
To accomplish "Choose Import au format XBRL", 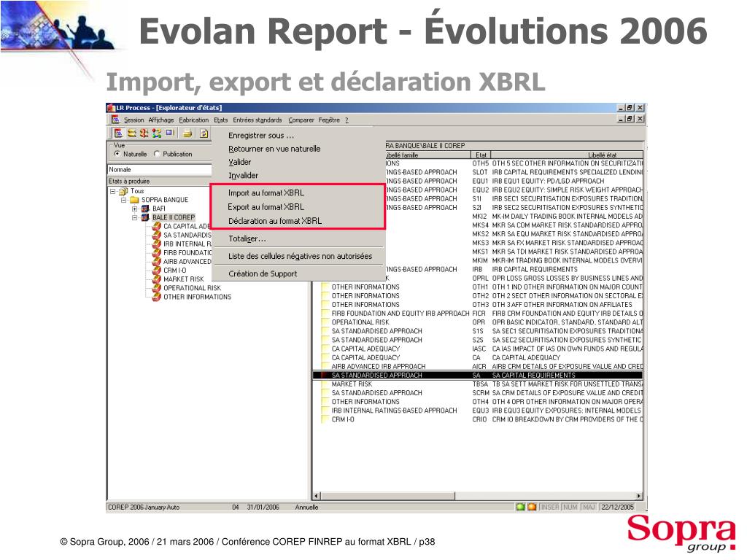I will tap(266, 192).
